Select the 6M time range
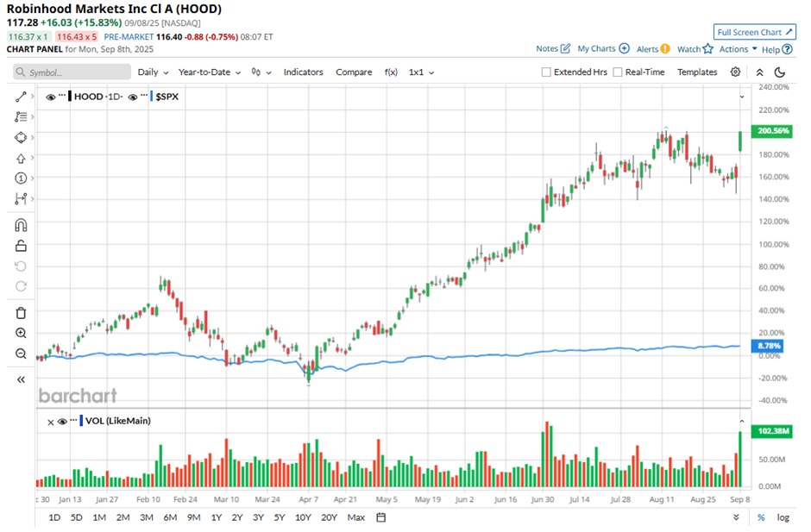The image size is (811, 532). tap(170, 517)
